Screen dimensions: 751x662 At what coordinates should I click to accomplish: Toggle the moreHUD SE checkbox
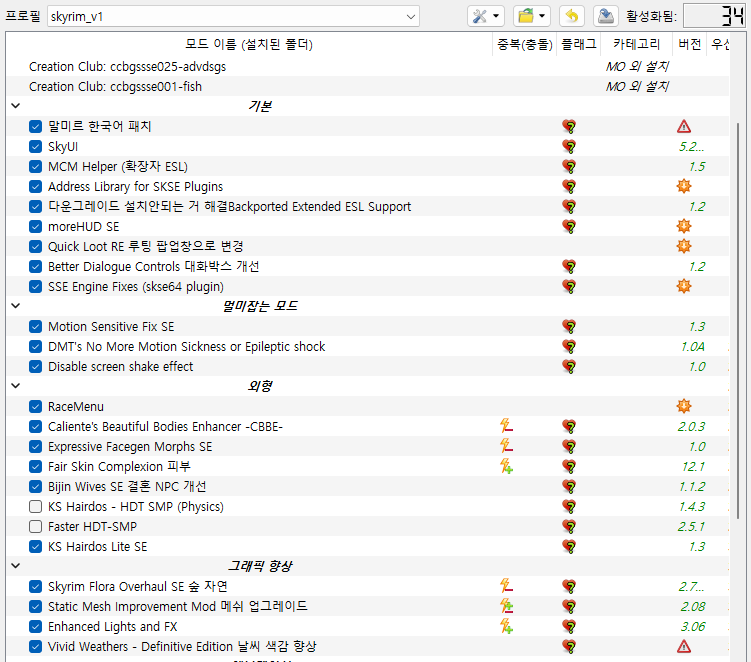point(35,226)
